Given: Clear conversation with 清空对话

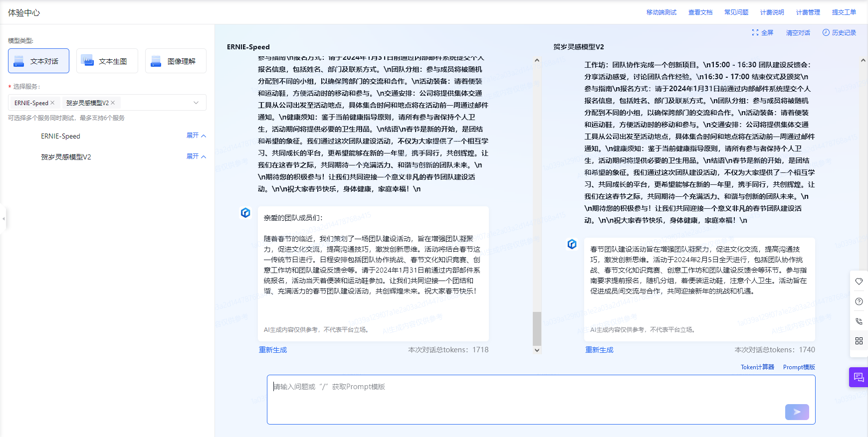Looking at the screenshot, I should pos(798,33).
